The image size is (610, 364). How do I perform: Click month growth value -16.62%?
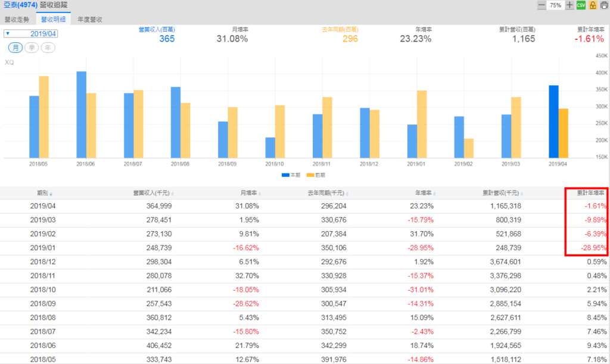pos(246,248)
